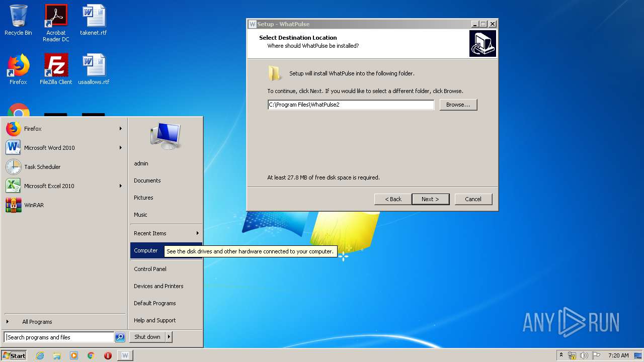Expand Microsoft Excel 2010 jump list arrow
Image resolution: width=644 pixels, height=362 pixels.
pyautogui.click(x=121, y=186)
